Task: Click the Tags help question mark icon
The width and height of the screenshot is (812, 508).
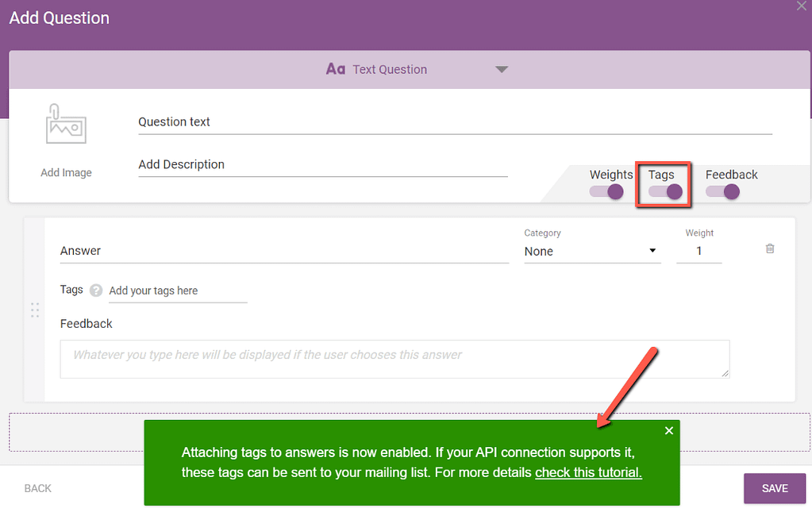Action: pos(96,291)
